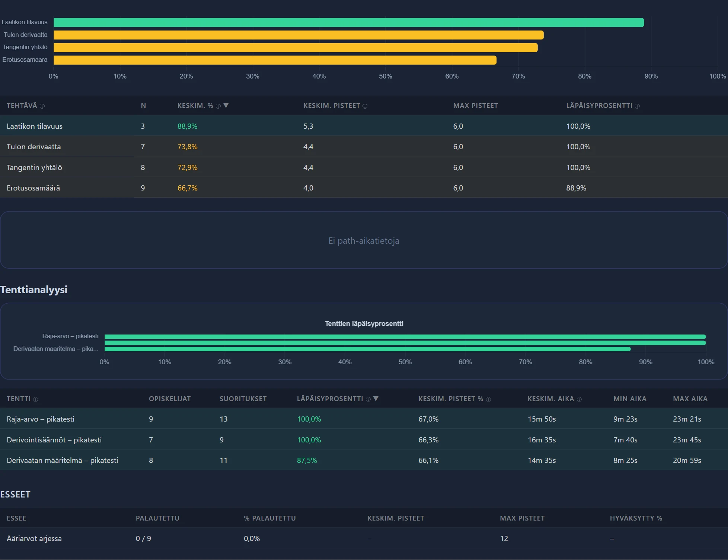The image size is (728, 560).
Task: Open the Raja-arvo – pikatesti exam row
Action: click(x=364, y=419)
